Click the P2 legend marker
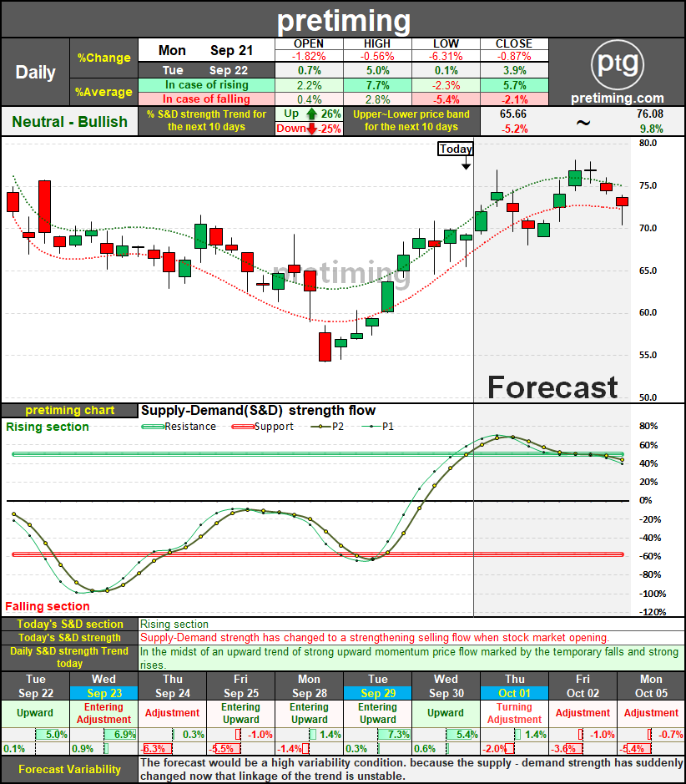 point(320,427)
